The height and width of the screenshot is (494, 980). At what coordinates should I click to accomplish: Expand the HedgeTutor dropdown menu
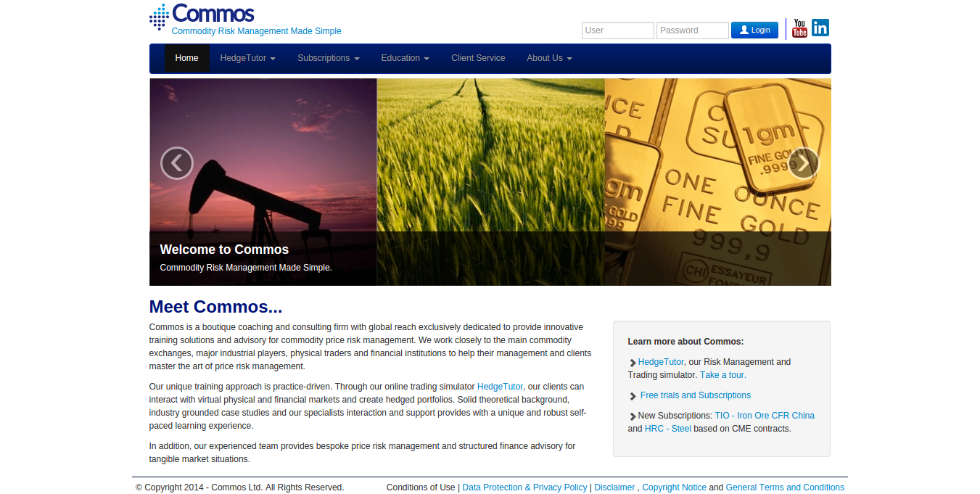point(248,58)
